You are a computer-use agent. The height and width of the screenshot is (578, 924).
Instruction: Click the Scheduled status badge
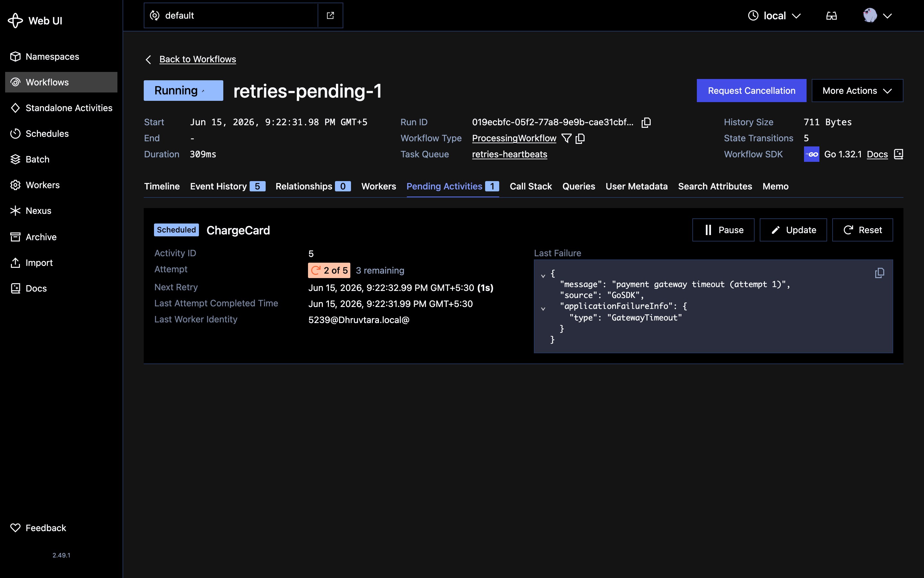176,230
